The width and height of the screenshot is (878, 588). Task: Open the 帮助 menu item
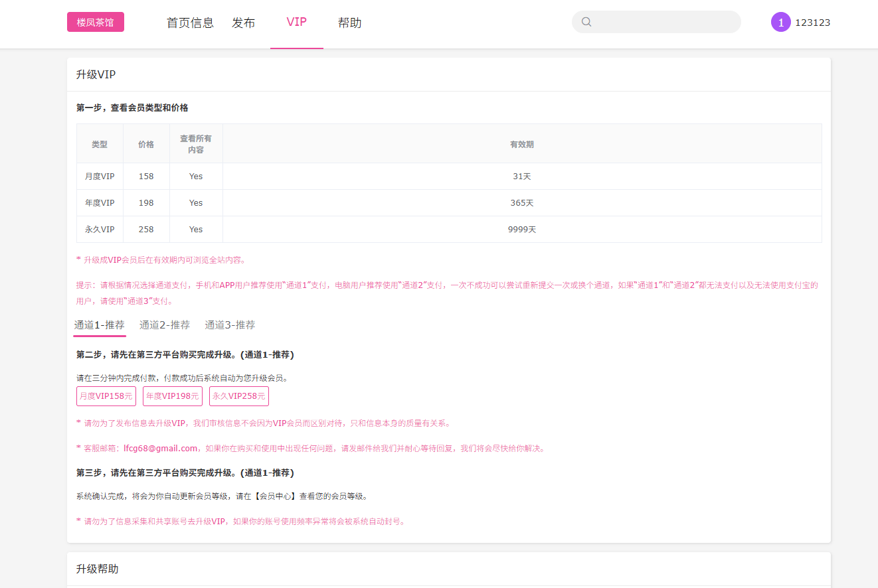(349, 23)
